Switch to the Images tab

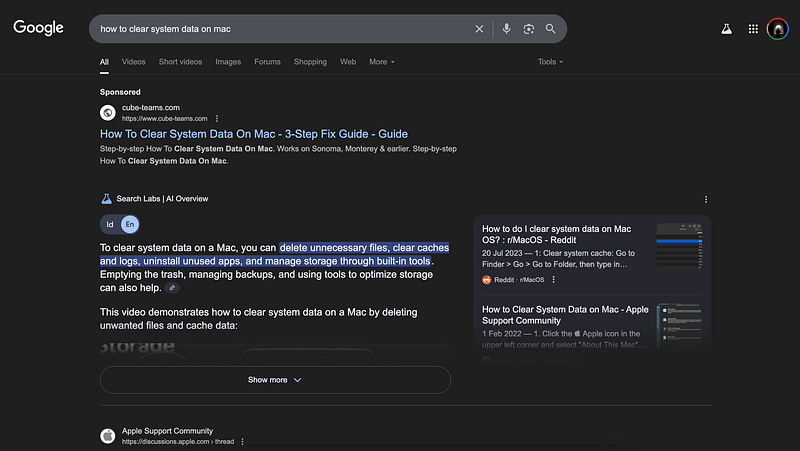click(228, 62)
